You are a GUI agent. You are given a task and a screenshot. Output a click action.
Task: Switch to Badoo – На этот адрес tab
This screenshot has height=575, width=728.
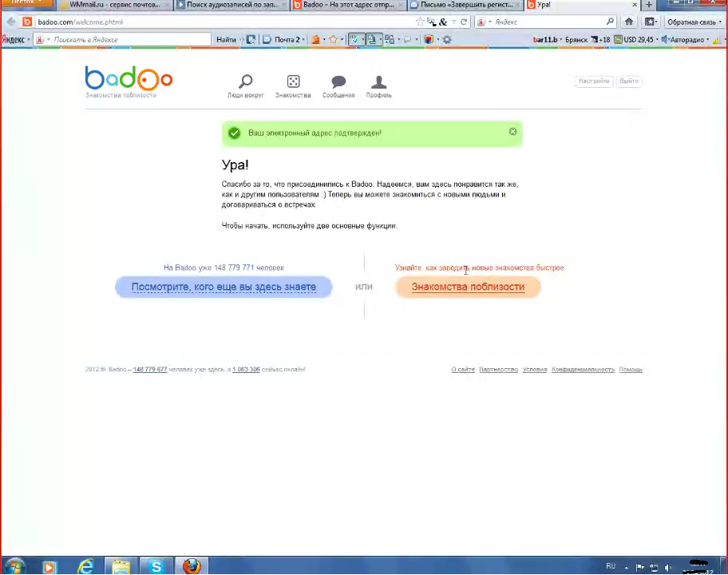pos(348,5)
